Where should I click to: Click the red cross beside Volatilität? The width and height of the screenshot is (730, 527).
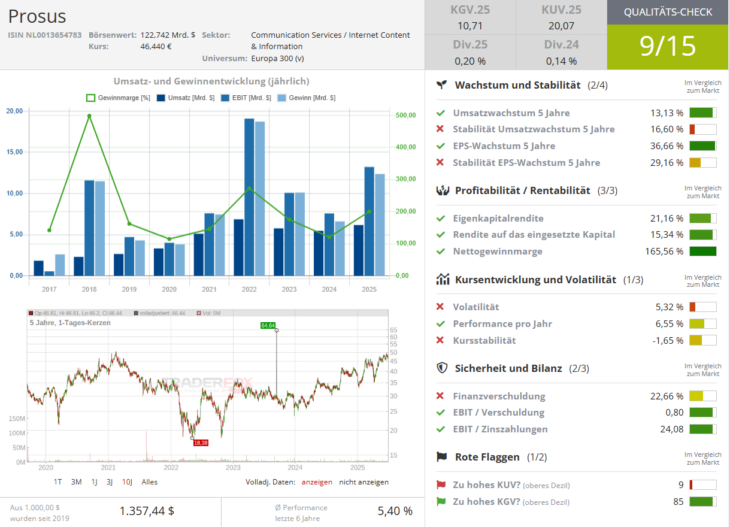click(440, 307)
